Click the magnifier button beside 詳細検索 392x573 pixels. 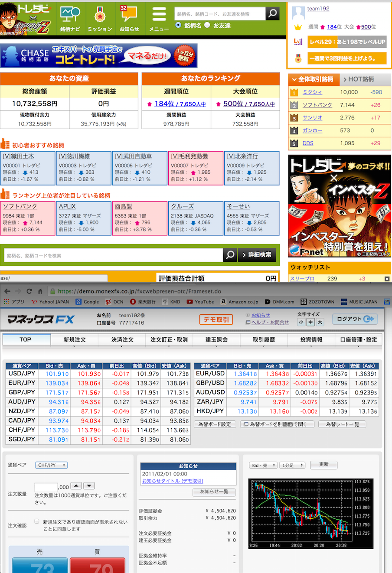[230, 255]
